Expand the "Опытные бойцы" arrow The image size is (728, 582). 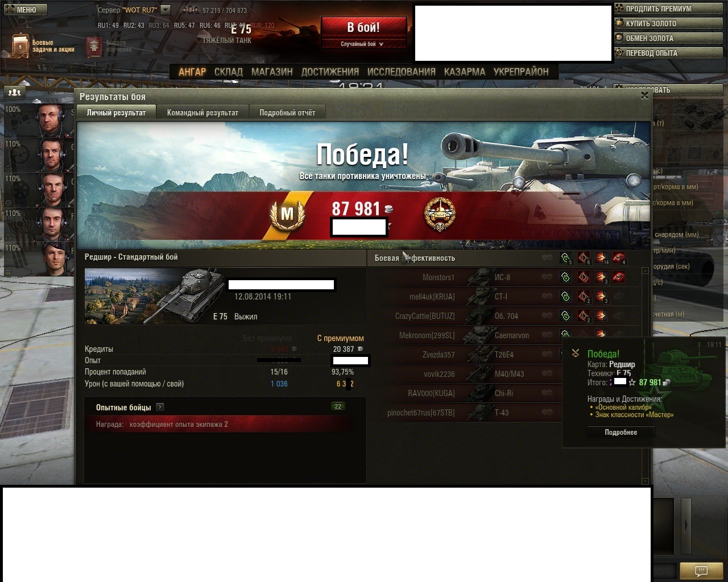click(160, 407)
